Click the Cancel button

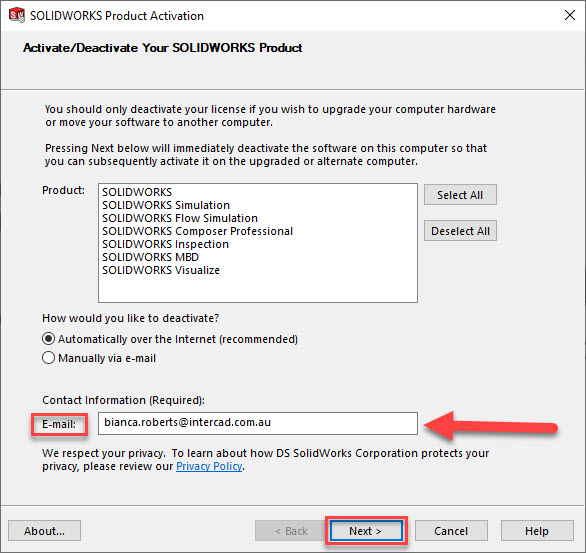451,531
